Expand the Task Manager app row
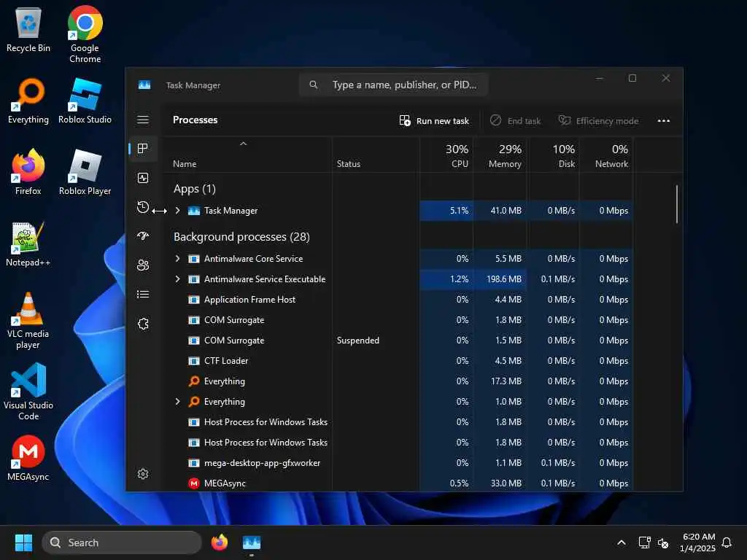Screen dimensions: 747x560 (x=178, y=211)
